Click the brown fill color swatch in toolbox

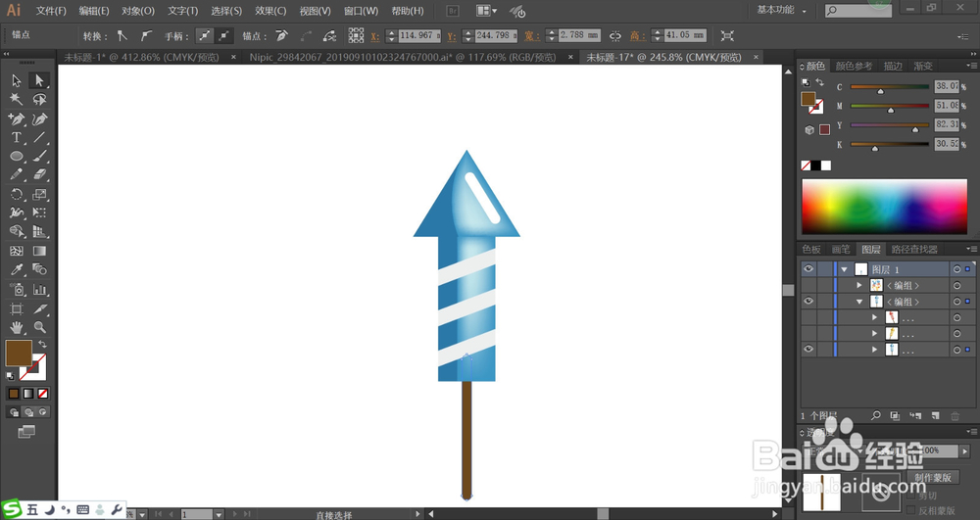click(x=18, y=353)
